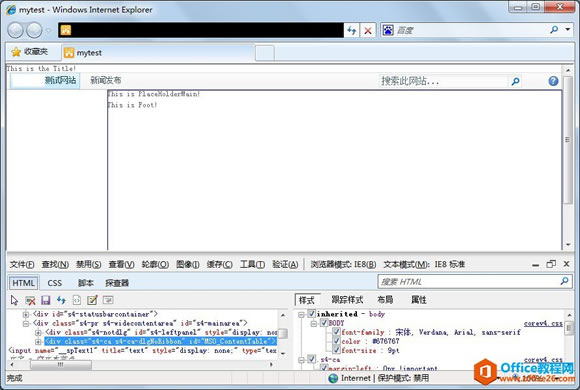
Task: Open the 轮廓(O) menu
Action: coord(155,264)
